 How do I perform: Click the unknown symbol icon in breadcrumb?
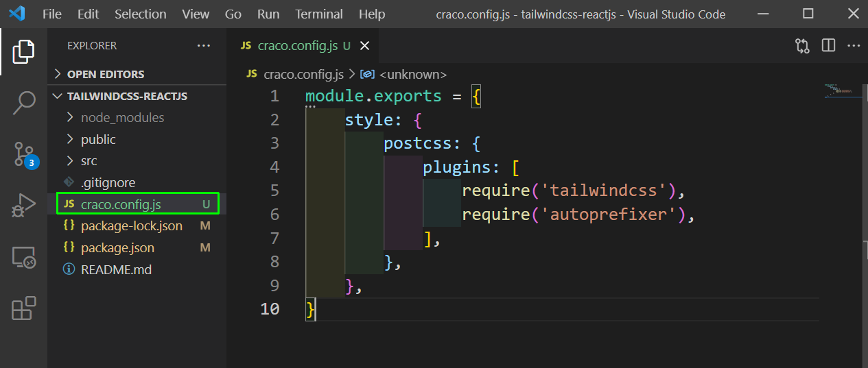(367, 74)
